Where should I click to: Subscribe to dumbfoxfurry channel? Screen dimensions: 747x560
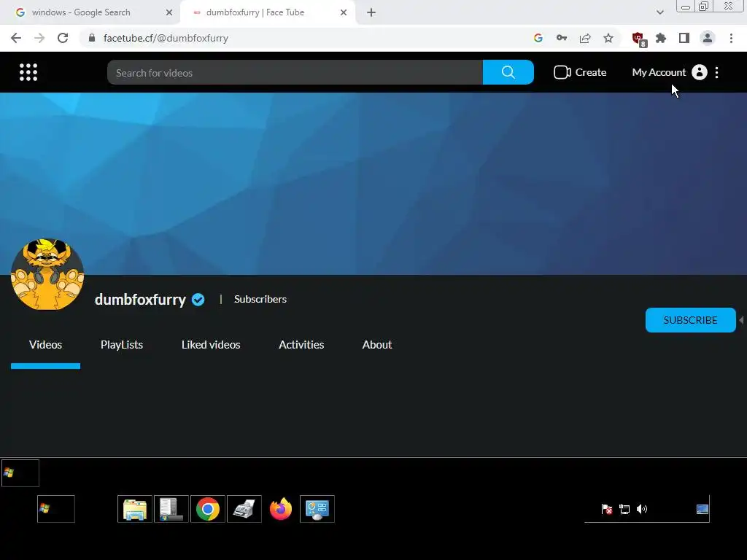click(690, 320)
